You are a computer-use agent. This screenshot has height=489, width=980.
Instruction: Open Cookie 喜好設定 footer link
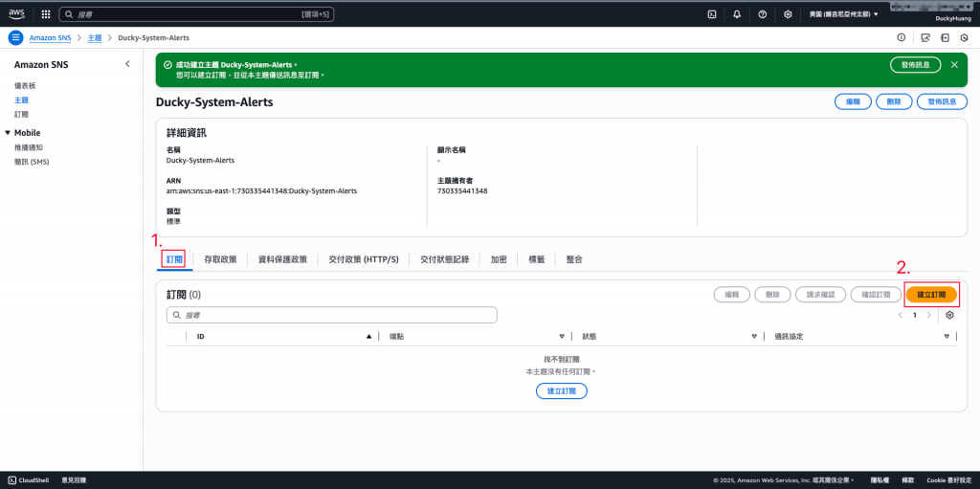[949, 480]
